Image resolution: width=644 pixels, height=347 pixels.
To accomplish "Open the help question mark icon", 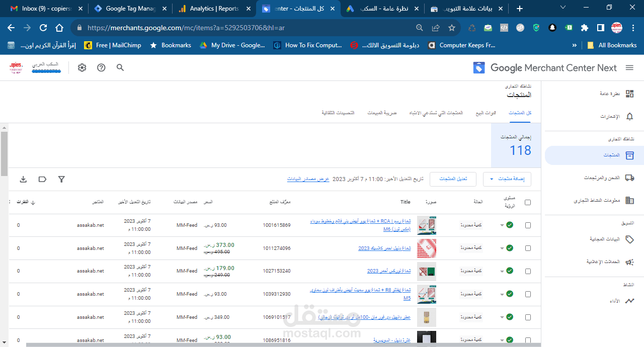I will (x=101, y=67).
